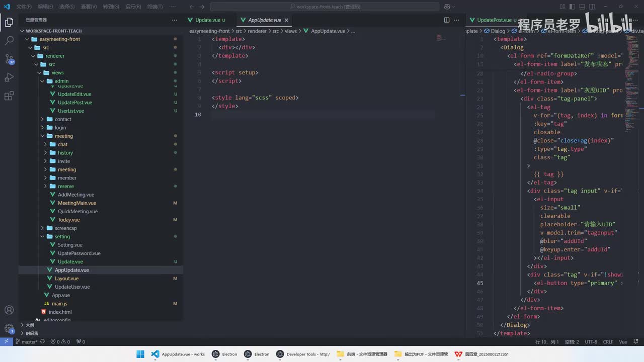The image size is (644, 362).
Task: Open the 文件(F) menu
Action: tap(24, 7)
